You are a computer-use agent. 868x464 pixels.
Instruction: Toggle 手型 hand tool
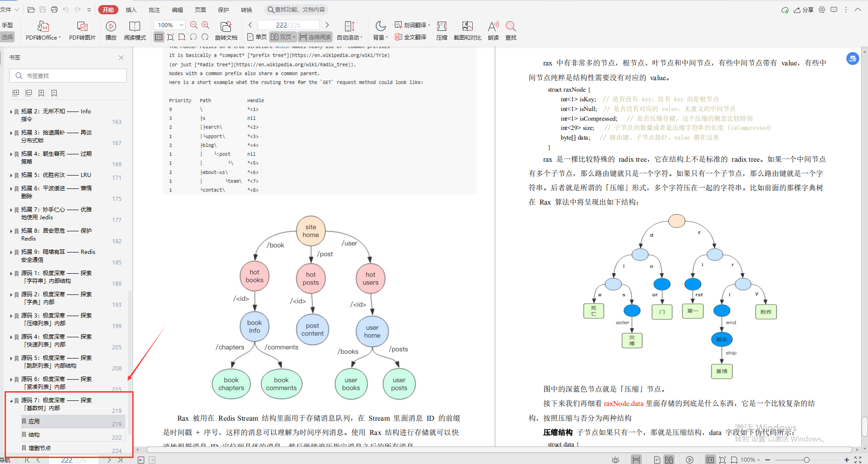pyautogui.click(x=7, y=25)
